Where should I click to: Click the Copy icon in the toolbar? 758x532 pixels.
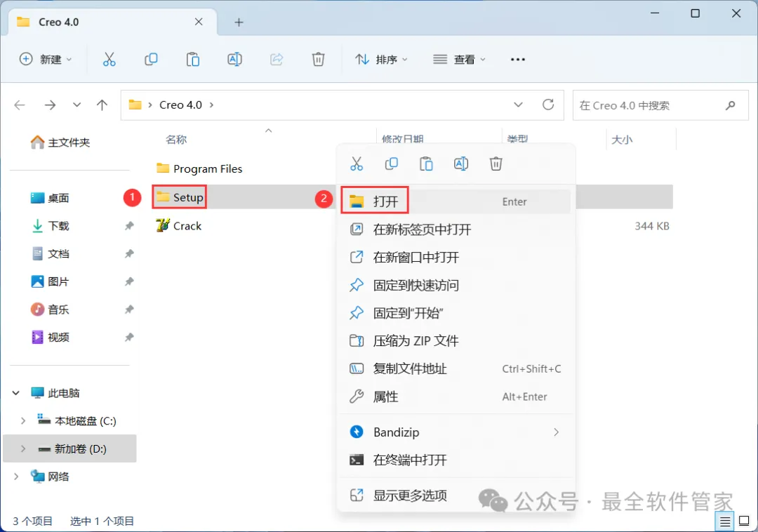(x=152, y=60)
